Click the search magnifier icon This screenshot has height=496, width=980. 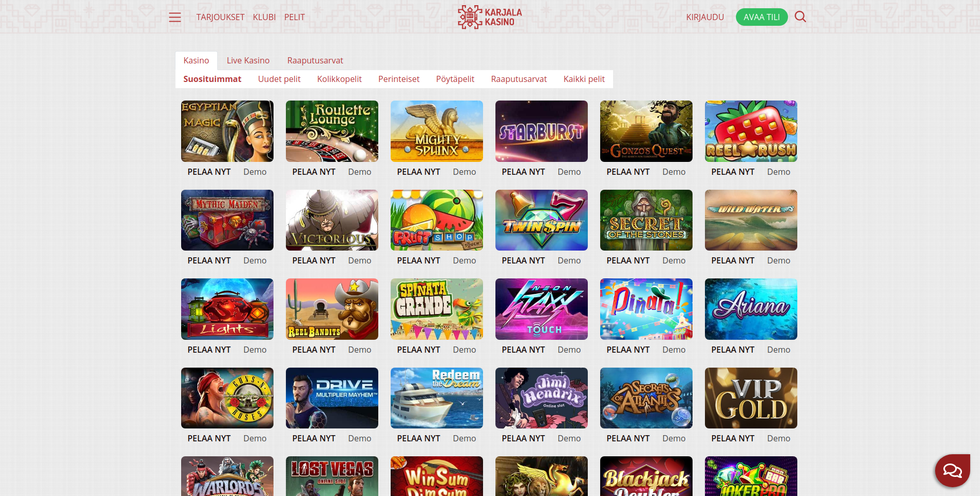pos(800,16)
